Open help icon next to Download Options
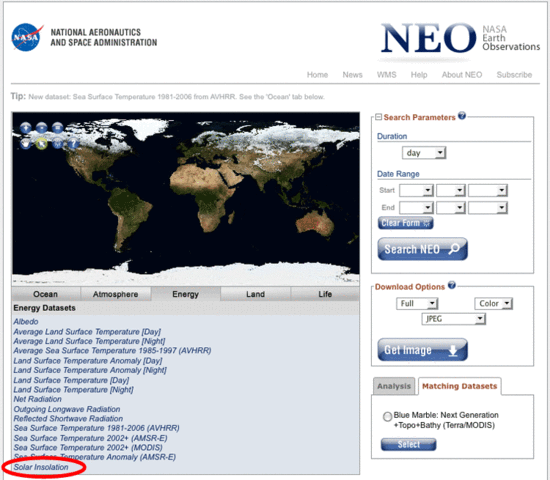550x480 pixels. click(452, 285)
